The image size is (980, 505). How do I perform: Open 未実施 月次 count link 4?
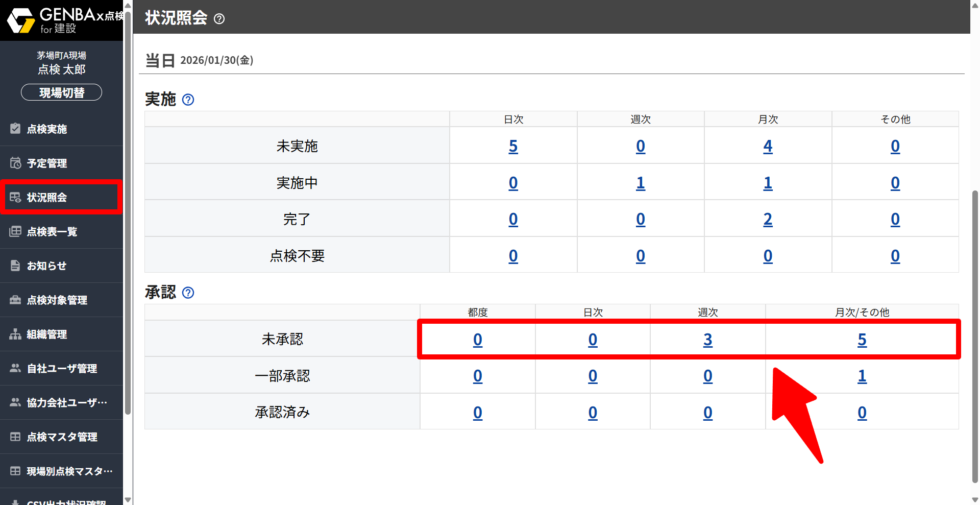[x=768, y=147]
